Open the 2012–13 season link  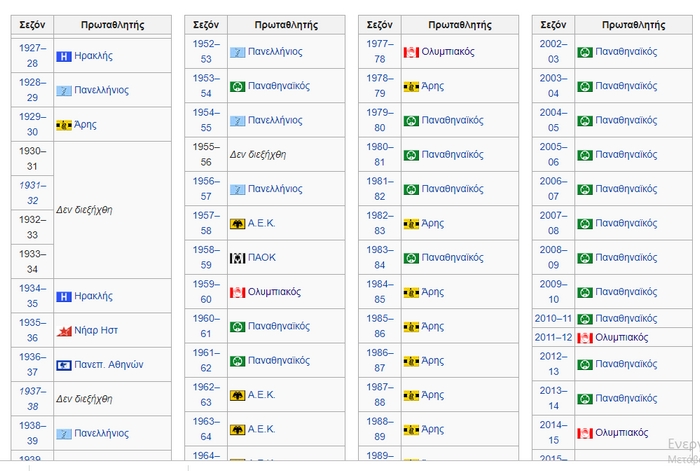click(553, 364)
